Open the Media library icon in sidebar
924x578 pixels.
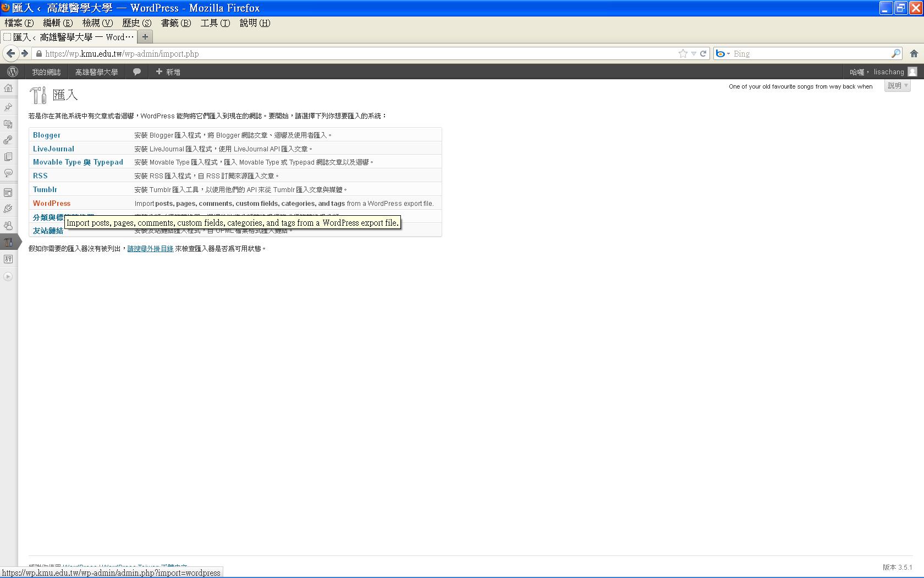click(8, 124)
